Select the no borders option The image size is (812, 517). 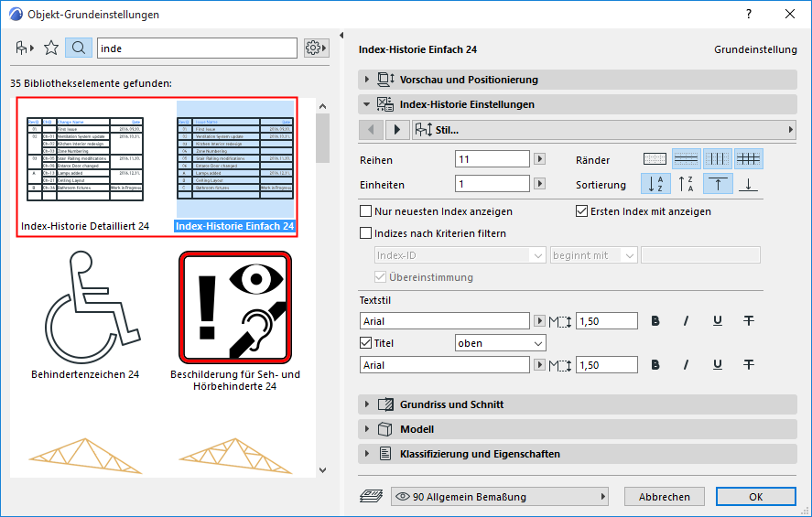coord(655,159)
